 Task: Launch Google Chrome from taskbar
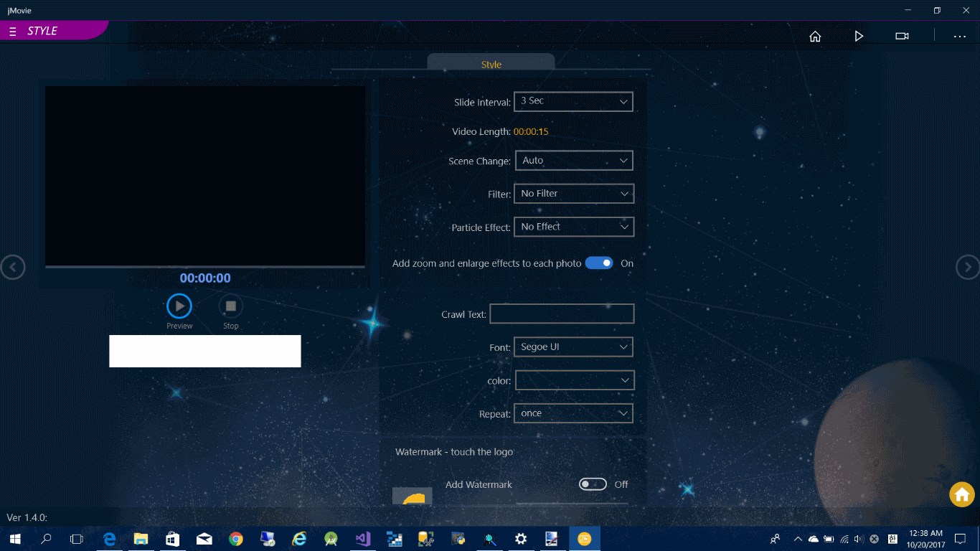(x=236, y=539)
